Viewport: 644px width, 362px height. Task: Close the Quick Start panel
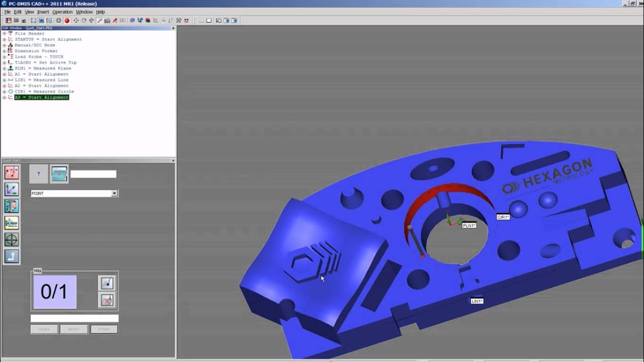(173, 160)
